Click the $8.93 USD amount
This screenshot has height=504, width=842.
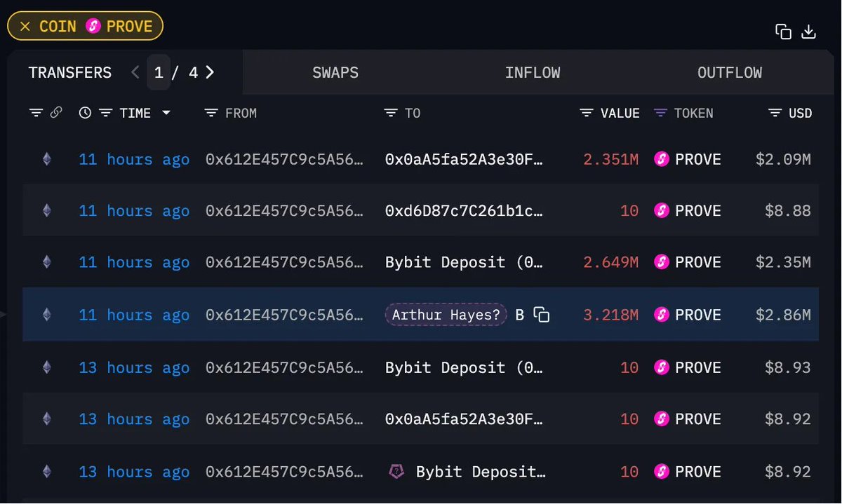[x=788, y=367]
